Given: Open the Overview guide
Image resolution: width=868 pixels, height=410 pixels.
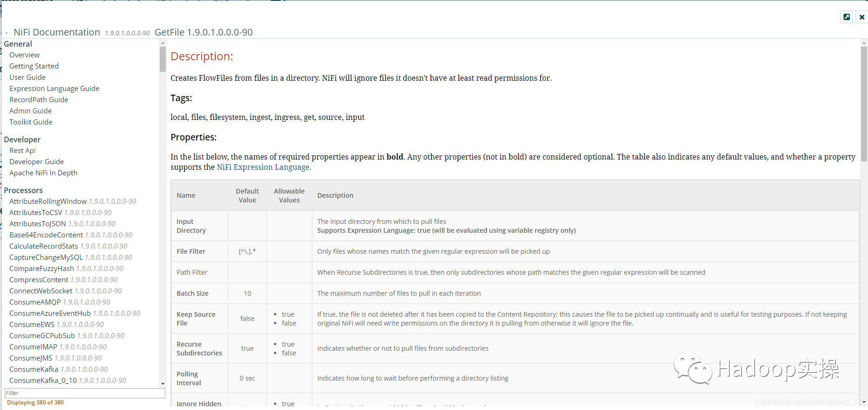Looking at the screenshot, I should point(24,55).
